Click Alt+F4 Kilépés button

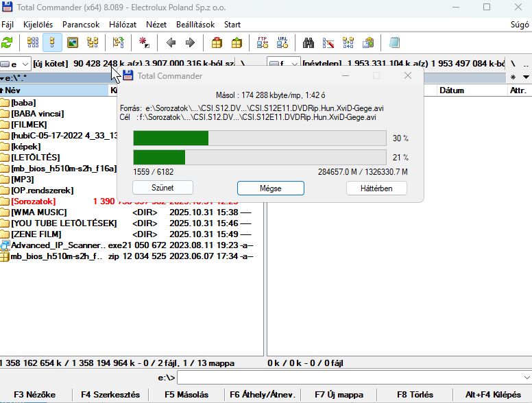click(x=493, y=395)
